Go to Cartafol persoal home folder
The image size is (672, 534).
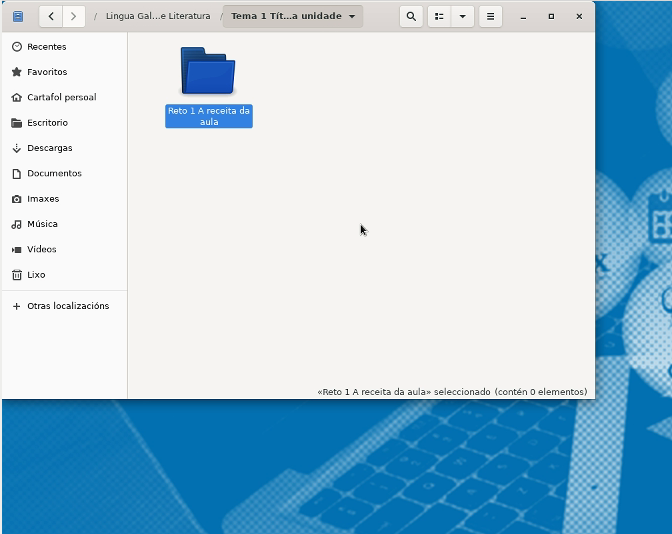coord(60,97)
